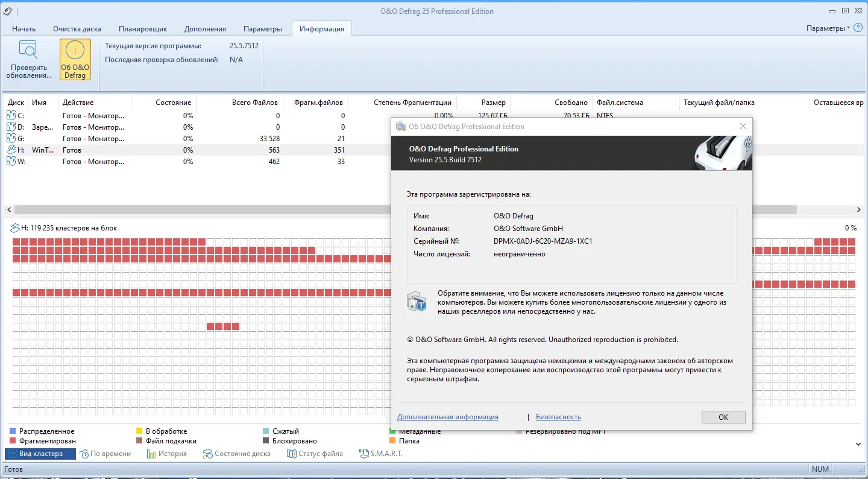Click the question mark help icon
Screen dimensions: 868x479
coord(857,28)
